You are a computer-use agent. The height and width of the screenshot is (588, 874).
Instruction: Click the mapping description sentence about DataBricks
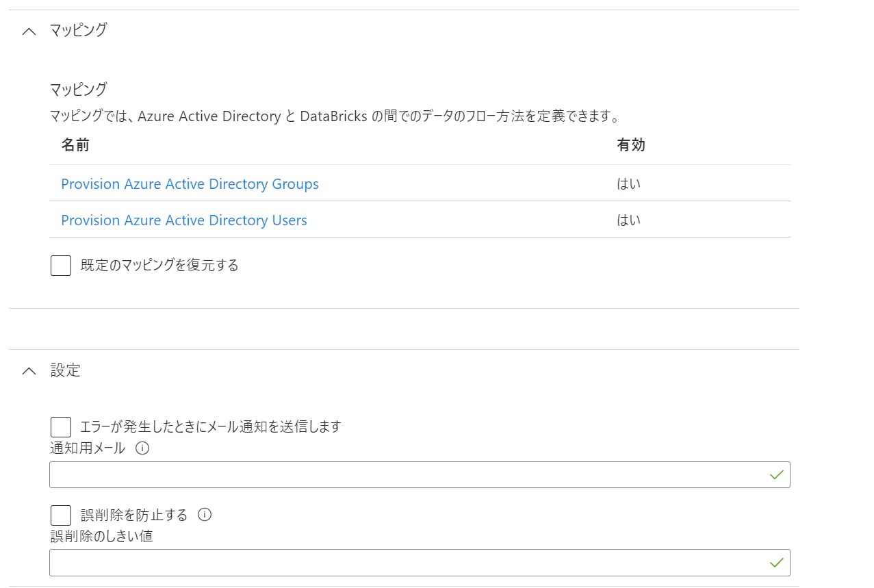[335, 116]
